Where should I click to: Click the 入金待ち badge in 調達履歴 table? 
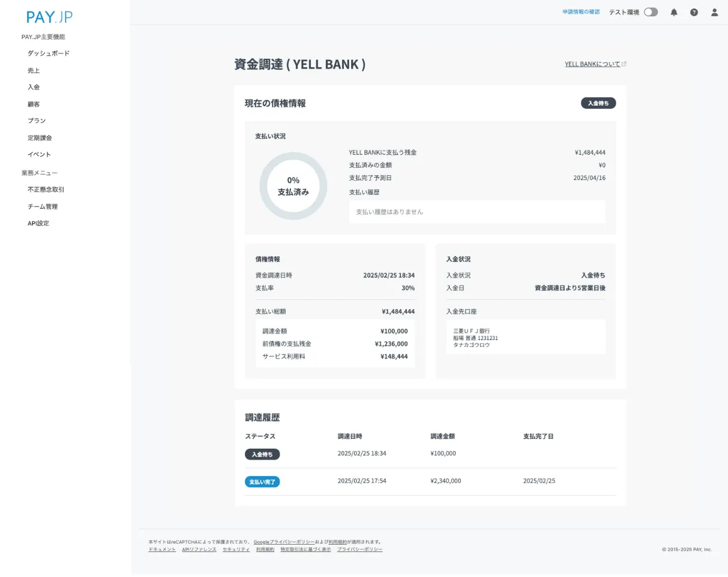tap(262, 454)
